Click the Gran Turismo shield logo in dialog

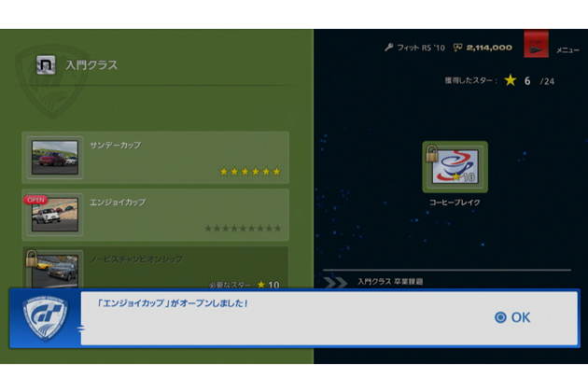pos(45,317)
